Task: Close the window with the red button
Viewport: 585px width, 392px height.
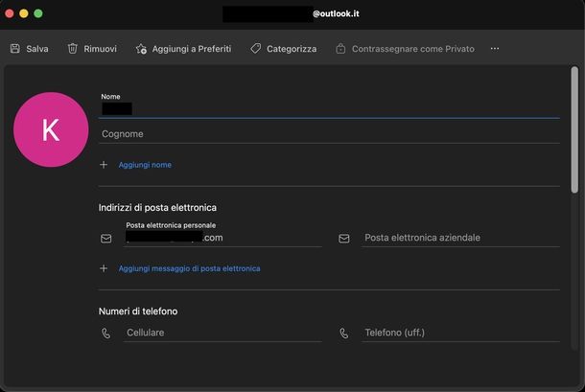Action: coord(10,13)
